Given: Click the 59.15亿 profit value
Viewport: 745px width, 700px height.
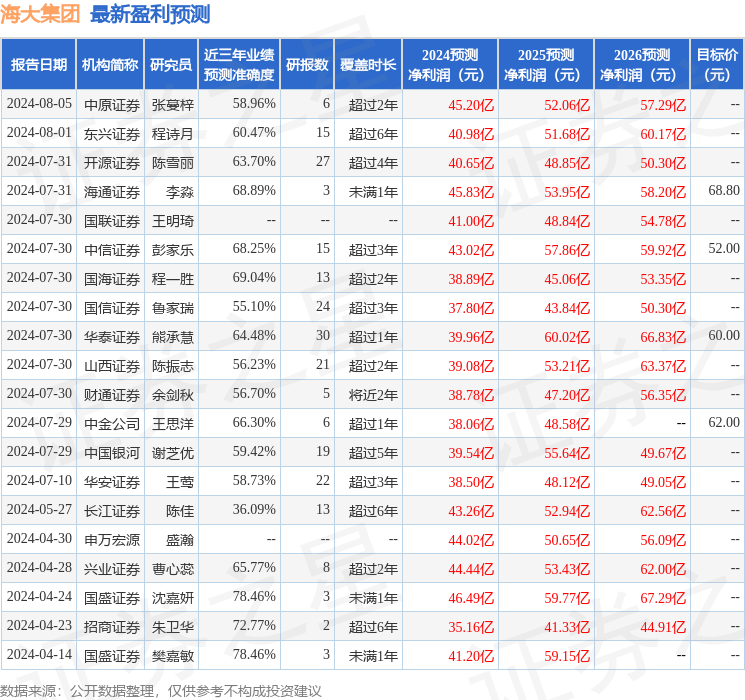Looking at the screenshot, I should pos(567,656).
